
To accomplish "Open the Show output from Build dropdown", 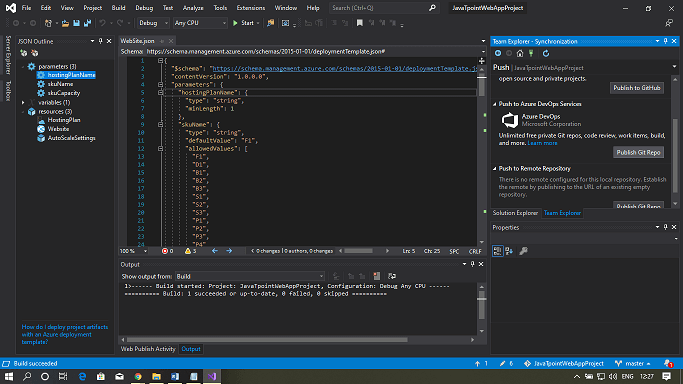I will point(250,276).
